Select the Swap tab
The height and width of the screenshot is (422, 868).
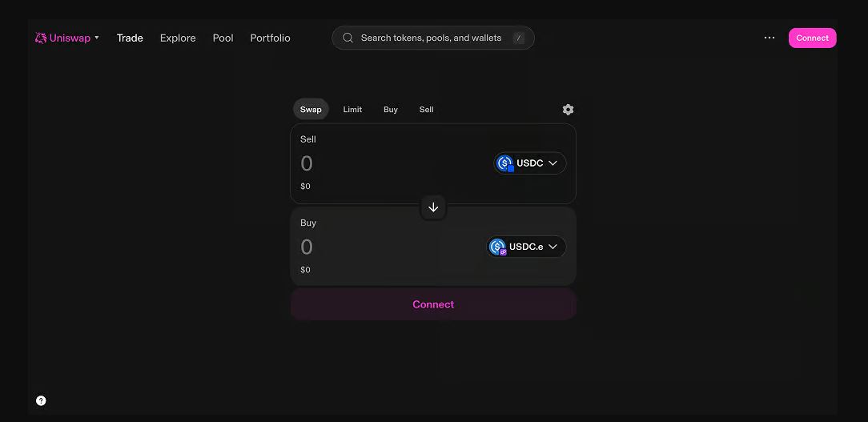311,109
